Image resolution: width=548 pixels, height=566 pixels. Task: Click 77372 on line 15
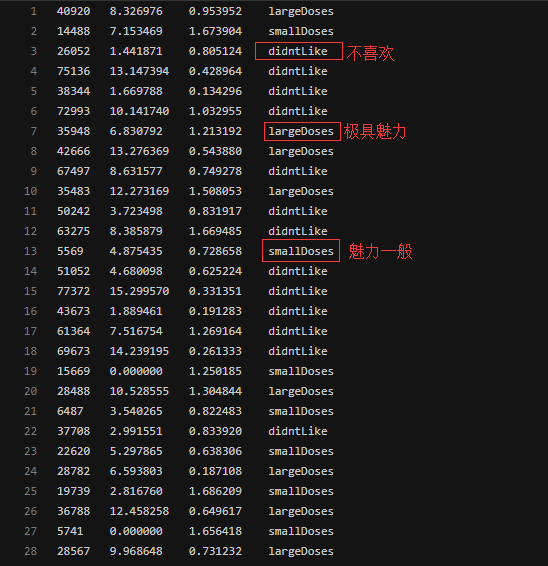click(x=74, y=291)
